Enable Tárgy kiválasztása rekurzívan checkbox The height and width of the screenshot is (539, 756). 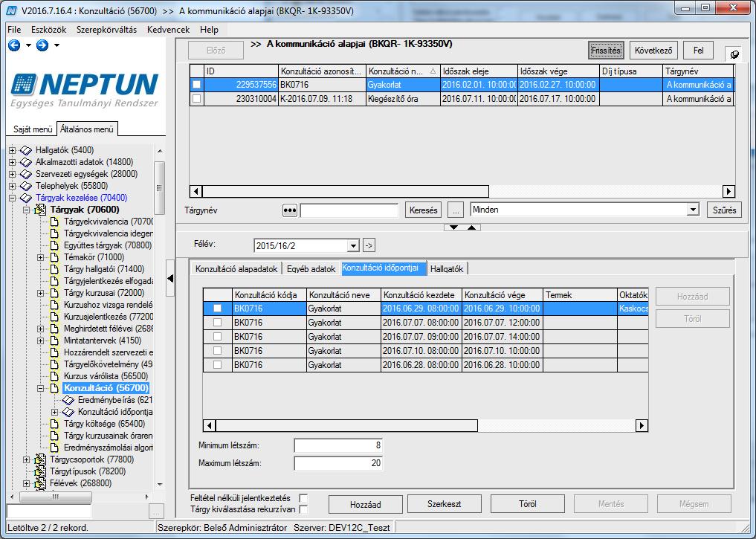(303, 509)
